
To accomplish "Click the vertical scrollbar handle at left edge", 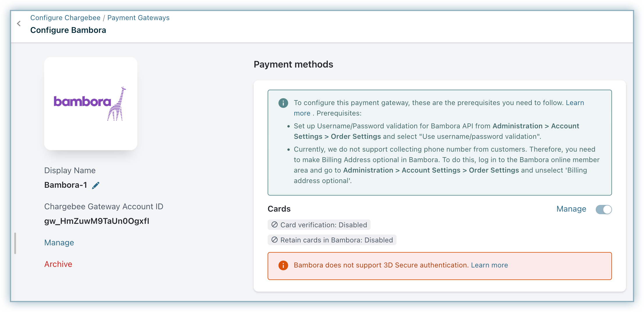I will 15,243.
